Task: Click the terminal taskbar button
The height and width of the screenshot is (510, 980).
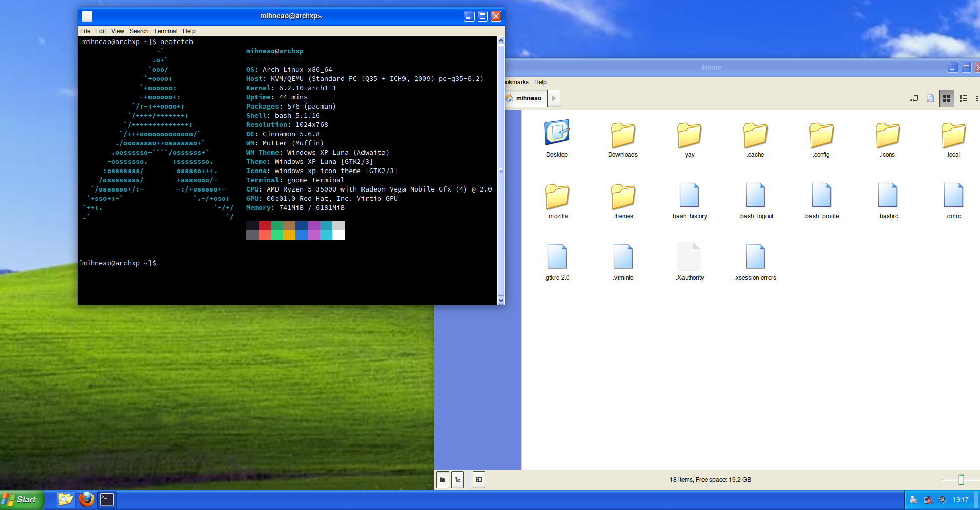Action: (107, 499)
